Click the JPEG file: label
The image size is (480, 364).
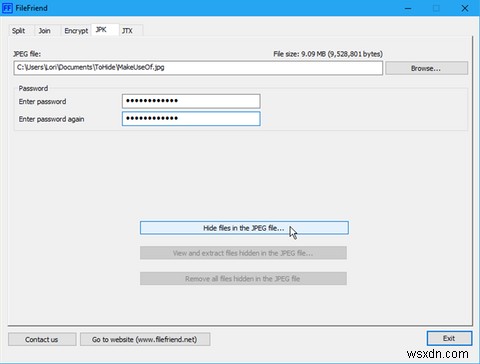click(x=27, y=54)
